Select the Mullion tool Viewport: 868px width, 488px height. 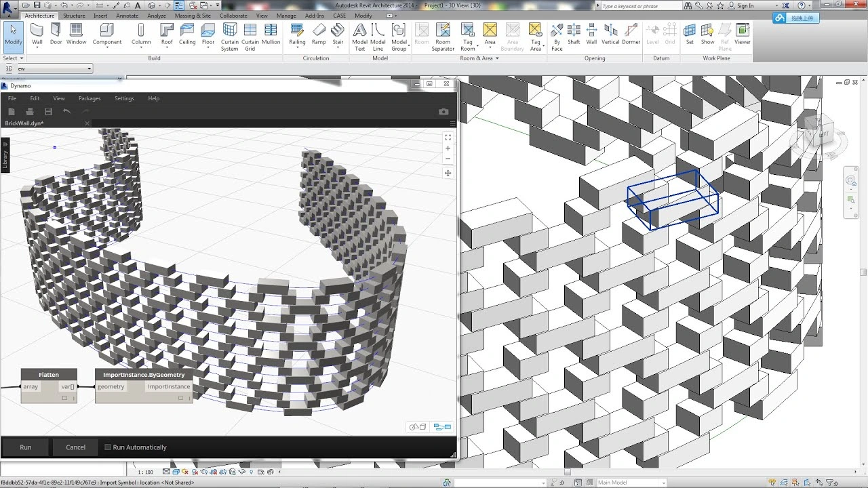pyautogui.click(x=271, y=34)
